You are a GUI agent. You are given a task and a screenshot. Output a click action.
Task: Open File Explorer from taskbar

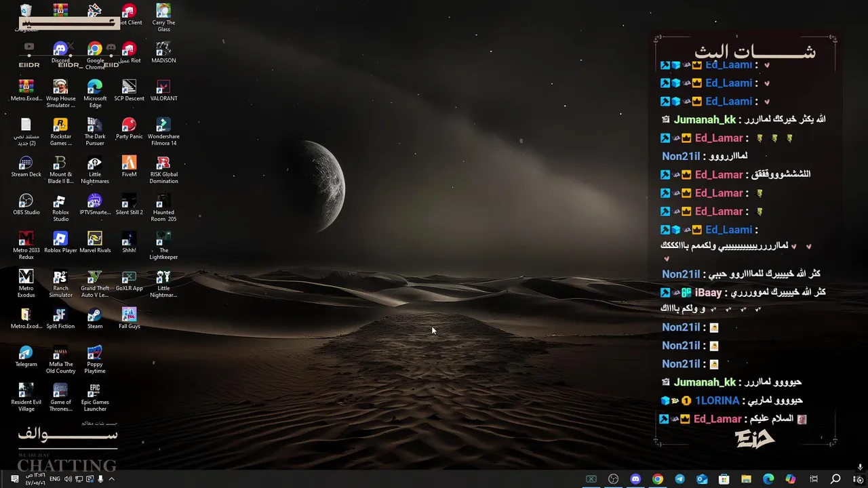(746, 479)
